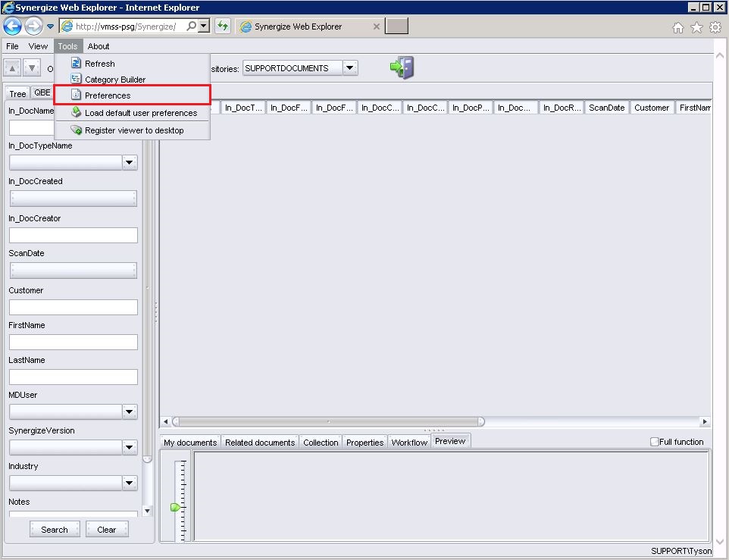Switch to the Tree tab
The width and height of the screenshot is (729, 560).
[17, 93]
